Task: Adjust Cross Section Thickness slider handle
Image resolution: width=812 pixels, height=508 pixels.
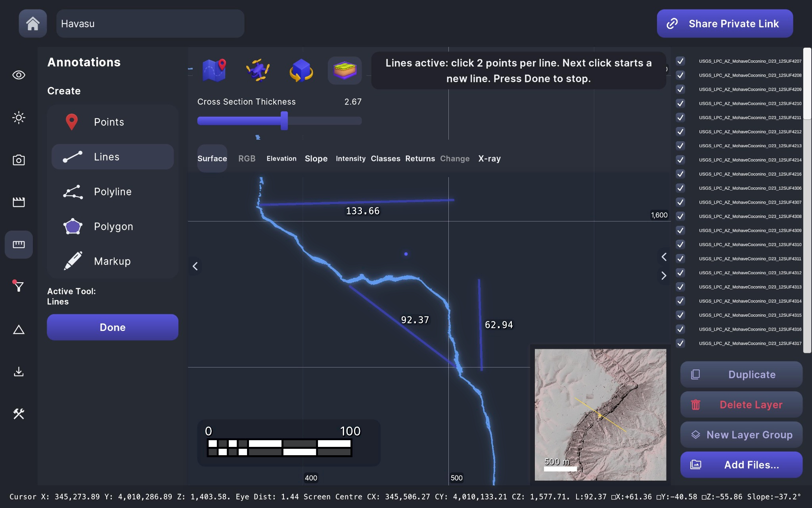Action: point(284,121)
